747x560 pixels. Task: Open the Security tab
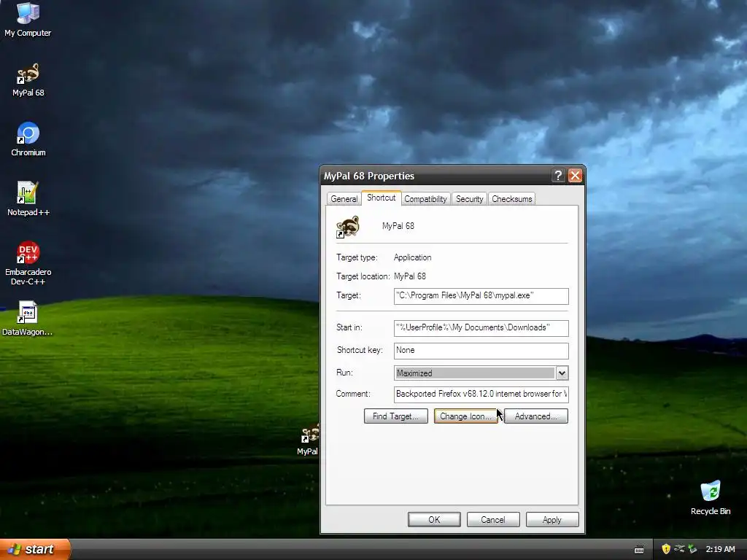point(469,199)
